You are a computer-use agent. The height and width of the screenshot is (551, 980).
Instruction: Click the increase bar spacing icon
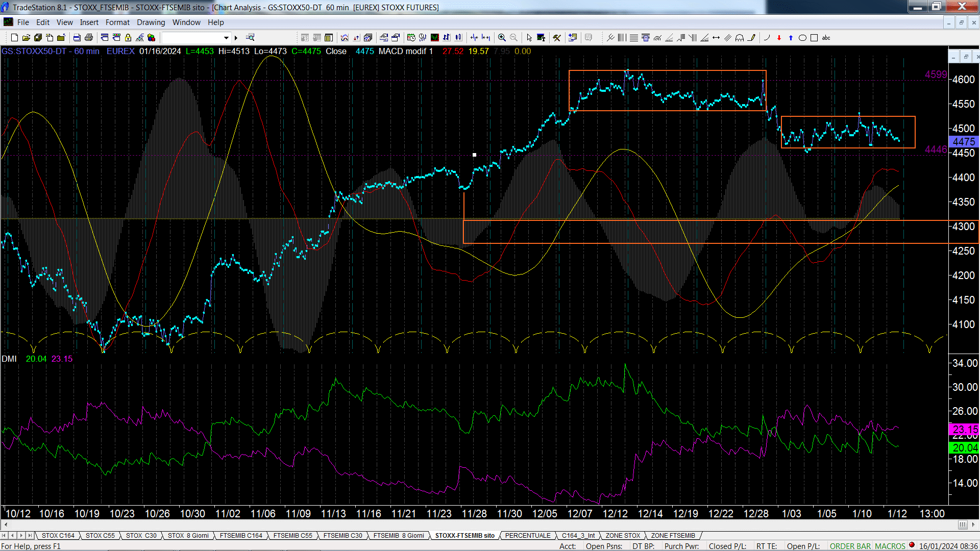pyautogui.click(x=486, y=38)
